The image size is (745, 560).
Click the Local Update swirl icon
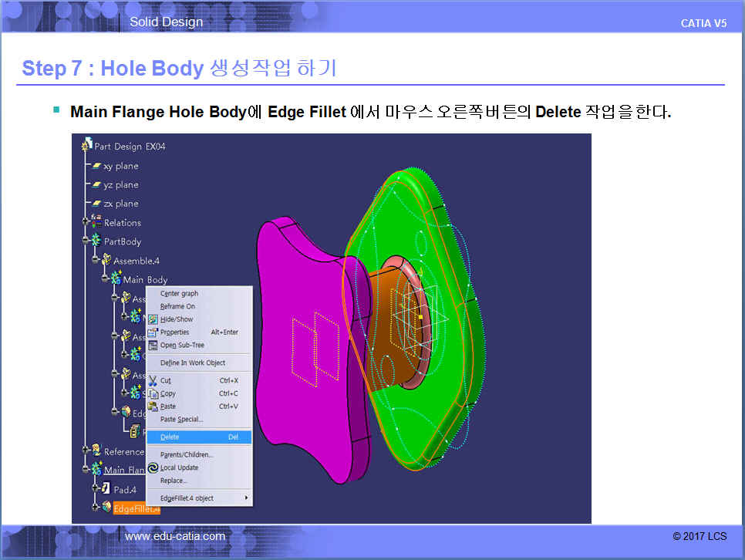coord(153,467)
